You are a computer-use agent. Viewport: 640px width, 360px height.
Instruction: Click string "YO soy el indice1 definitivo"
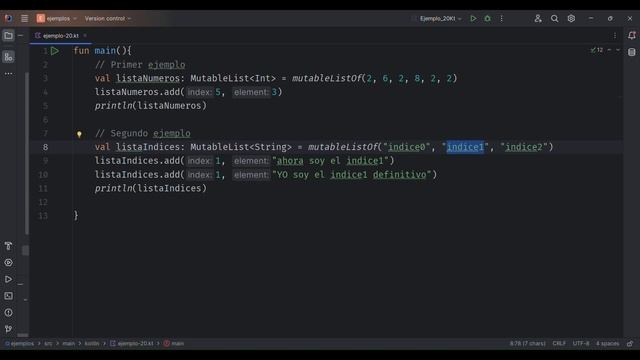(x=351, y=175)
